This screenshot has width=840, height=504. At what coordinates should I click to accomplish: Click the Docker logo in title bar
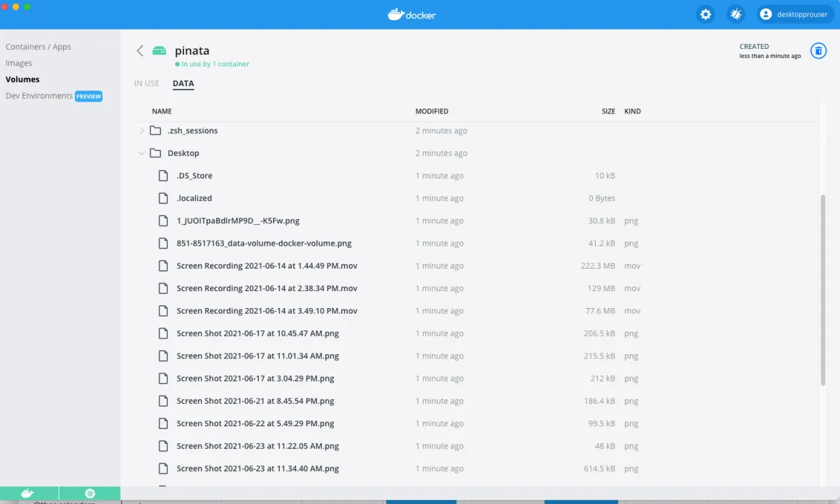pos(412,14)
